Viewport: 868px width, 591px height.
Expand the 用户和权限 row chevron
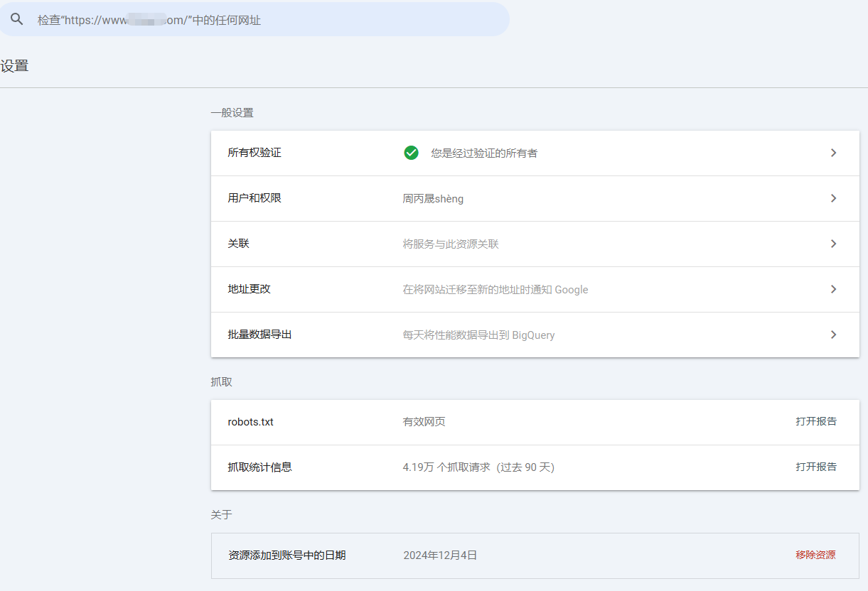click(x=833, y=198)
